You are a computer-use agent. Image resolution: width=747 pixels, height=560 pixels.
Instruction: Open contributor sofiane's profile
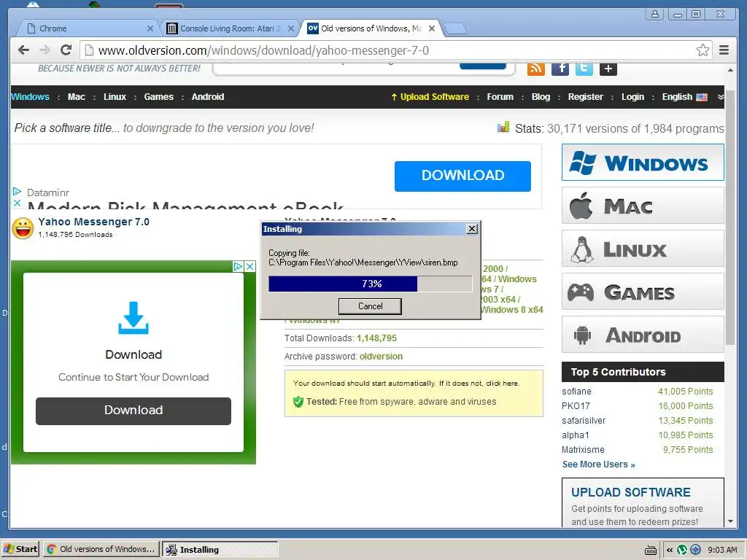tap(576, 392)
